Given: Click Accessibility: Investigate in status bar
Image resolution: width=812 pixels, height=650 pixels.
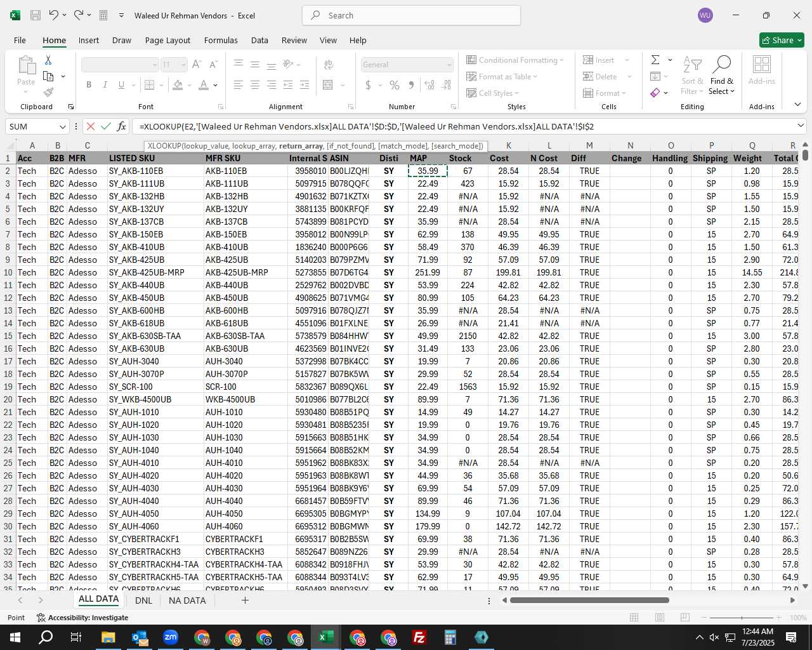Looking at the screenshot, I should (x=82, y=618).
